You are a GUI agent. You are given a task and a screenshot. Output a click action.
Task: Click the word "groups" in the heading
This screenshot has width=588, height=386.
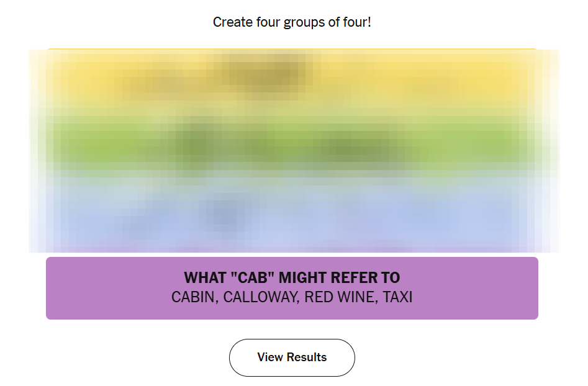[304, 22]
